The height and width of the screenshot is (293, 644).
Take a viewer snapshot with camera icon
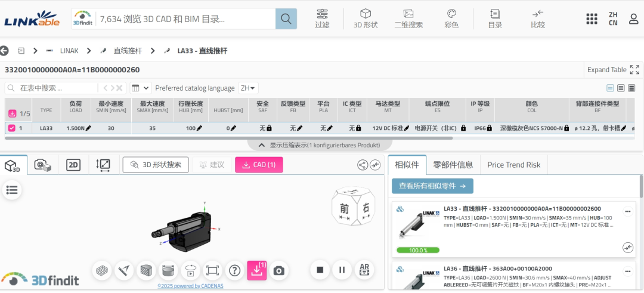(279, 270)
